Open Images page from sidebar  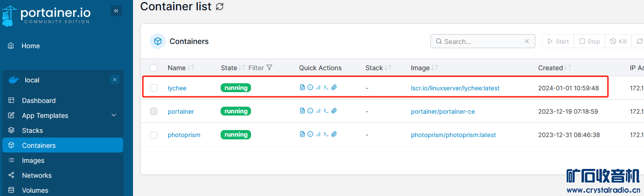pyautogui.click(x=33, y=160)
